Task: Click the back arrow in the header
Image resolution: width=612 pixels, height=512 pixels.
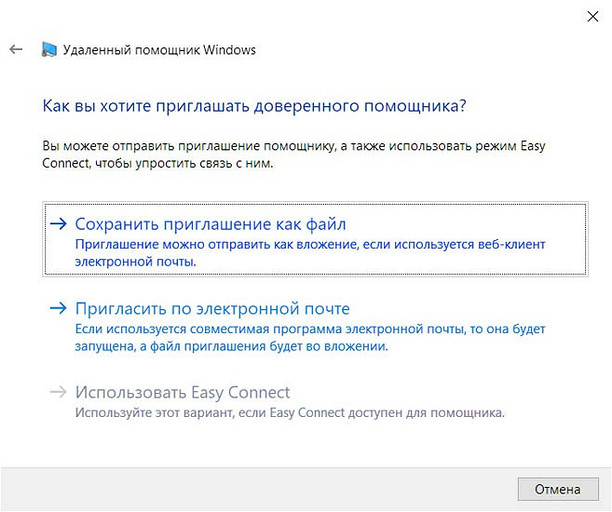Action: [x=15, y=49]
